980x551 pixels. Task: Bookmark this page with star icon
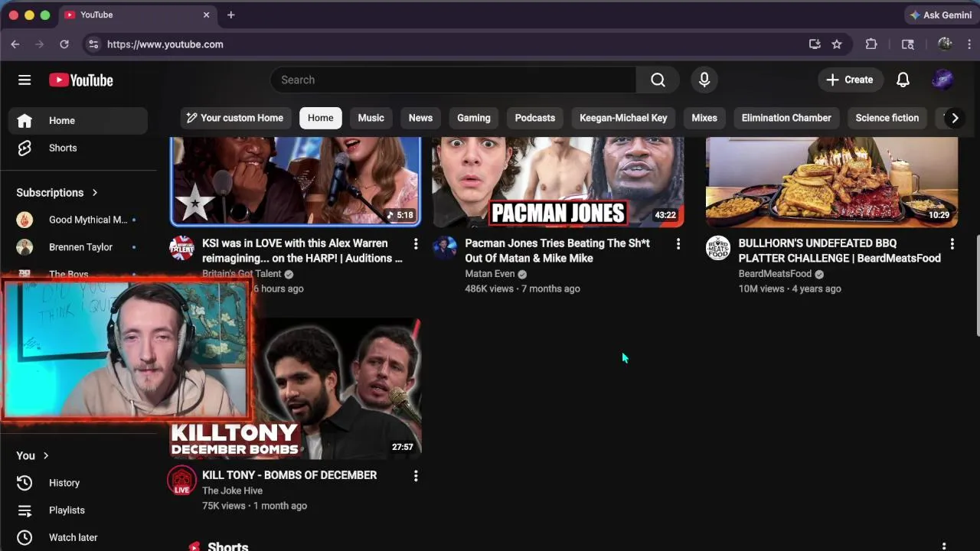pyautogui.click(x=837, y=44)
